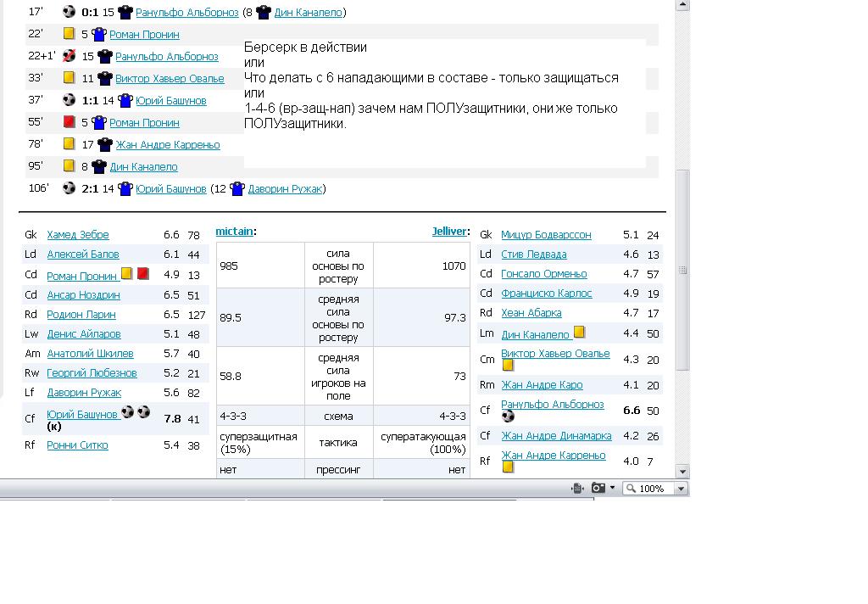The image size is (868, 604).
Task: Click the fit-to-width page icon in status bar
Action: click(577, 488)
